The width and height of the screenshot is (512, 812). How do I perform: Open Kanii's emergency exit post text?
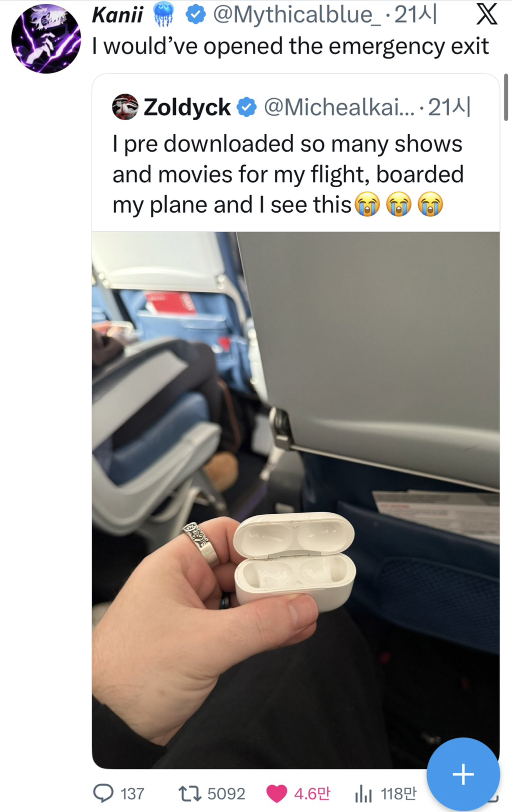[290, 46]
